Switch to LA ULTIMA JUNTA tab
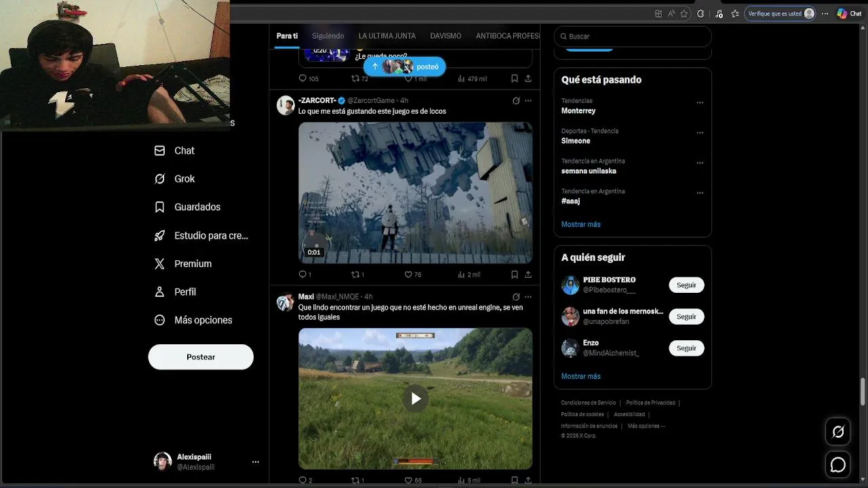The image size is (868, 488). tap(387, 36)
